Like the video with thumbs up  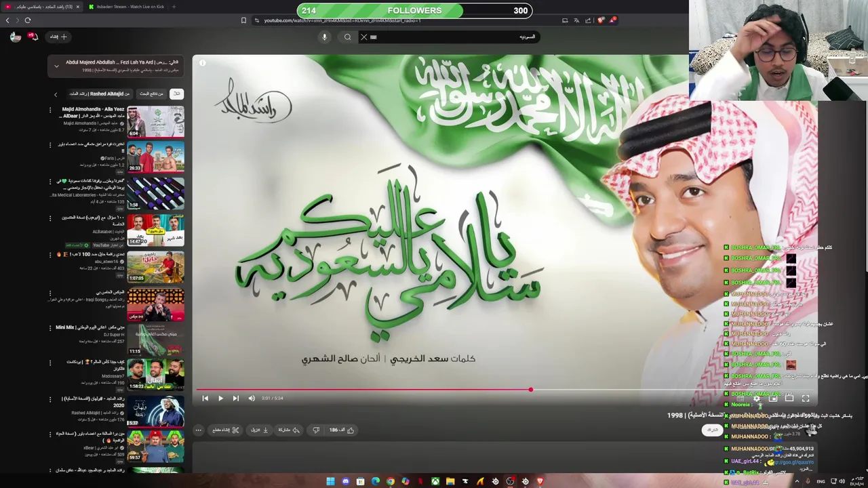click(x=342, y=430)
